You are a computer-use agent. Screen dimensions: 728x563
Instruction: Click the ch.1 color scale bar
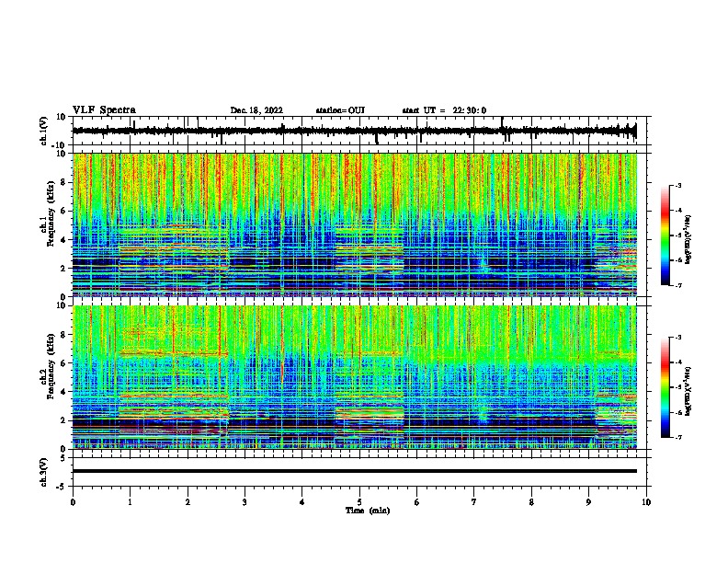665,236
